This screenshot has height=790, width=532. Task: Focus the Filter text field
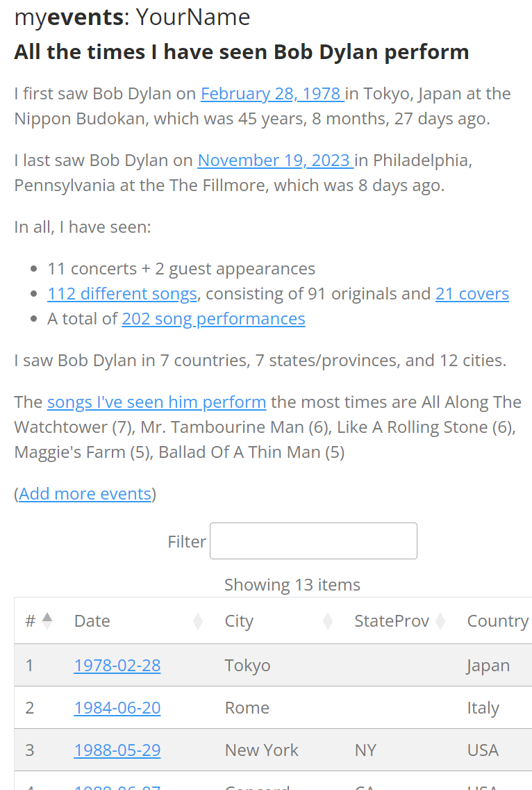coord(313,541)
